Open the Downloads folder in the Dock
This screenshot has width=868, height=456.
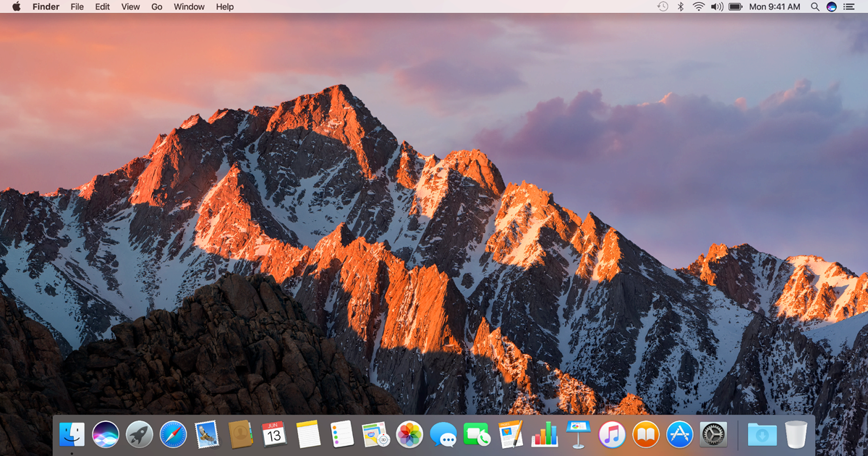pyautogui.click(x=760, y=435)
